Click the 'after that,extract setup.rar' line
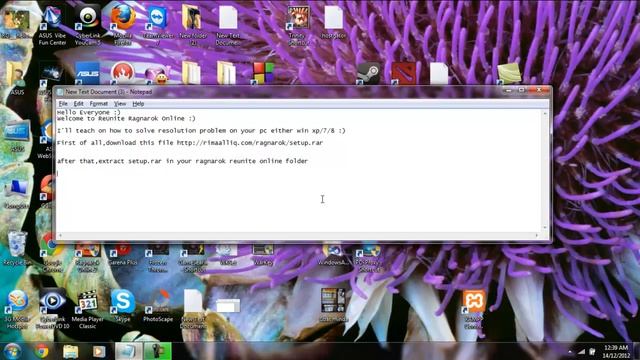Screen dimensions: 640x360 coord(182,161)
